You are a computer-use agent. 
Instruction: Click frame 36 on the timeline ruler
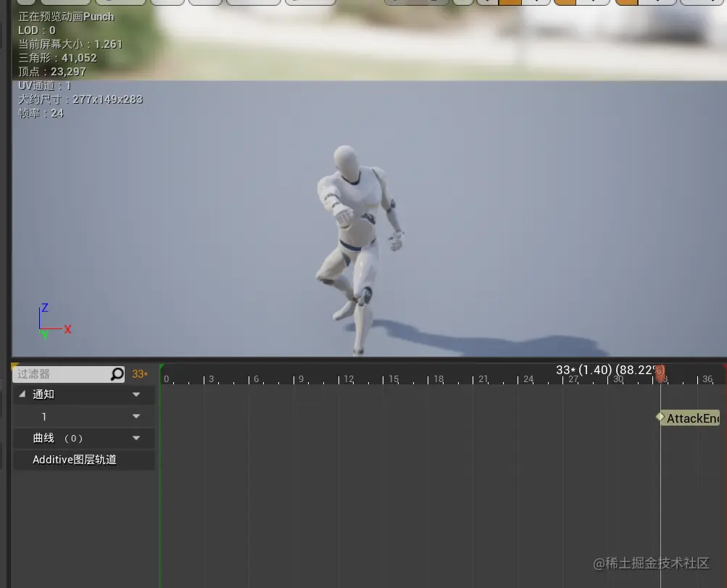tap(707, 379)
